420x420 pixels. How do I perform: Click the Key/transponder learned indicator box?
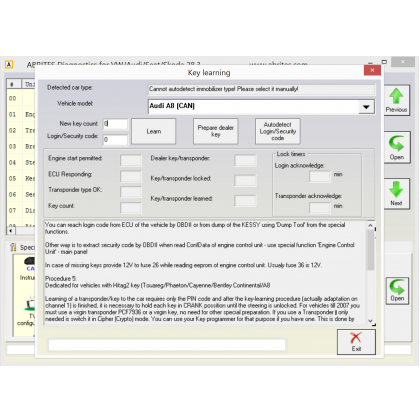pos(245,201)
